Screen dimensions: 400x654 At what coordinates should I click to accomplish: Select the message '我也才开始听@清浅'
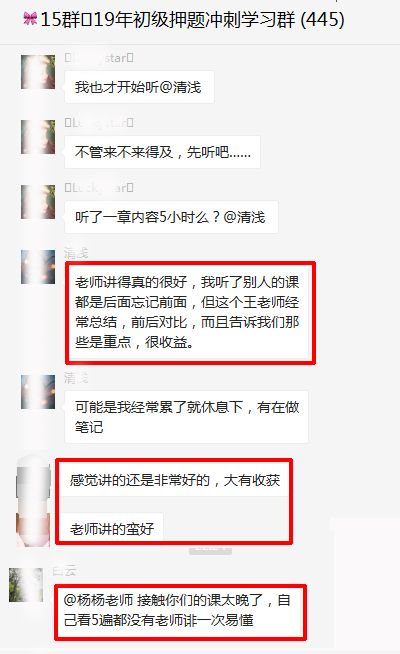[139, 87]
